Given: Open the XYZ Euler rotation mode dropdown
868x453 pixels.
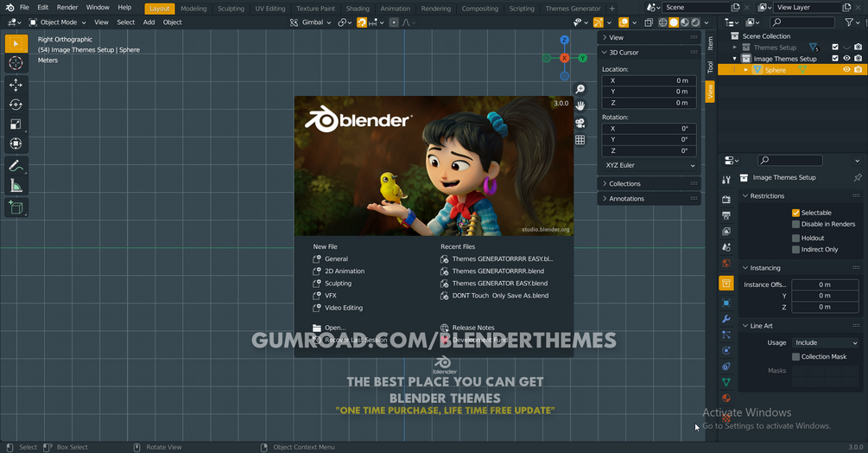Looking at the screenshot, I should coord(649,166).
